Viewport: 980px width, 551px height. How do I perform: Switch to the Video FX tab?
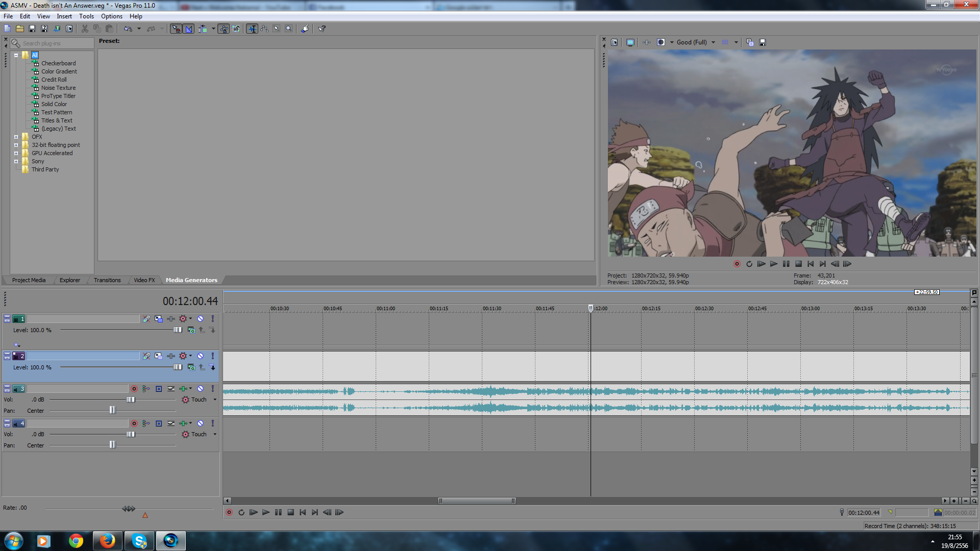(x=144, y=280)
